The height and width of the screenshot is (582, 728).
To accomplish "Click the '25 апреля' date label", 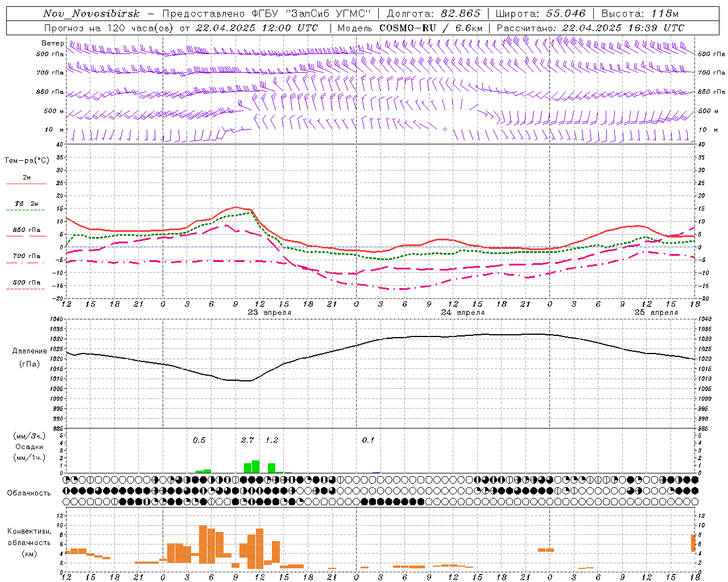I will click(656, 313).
